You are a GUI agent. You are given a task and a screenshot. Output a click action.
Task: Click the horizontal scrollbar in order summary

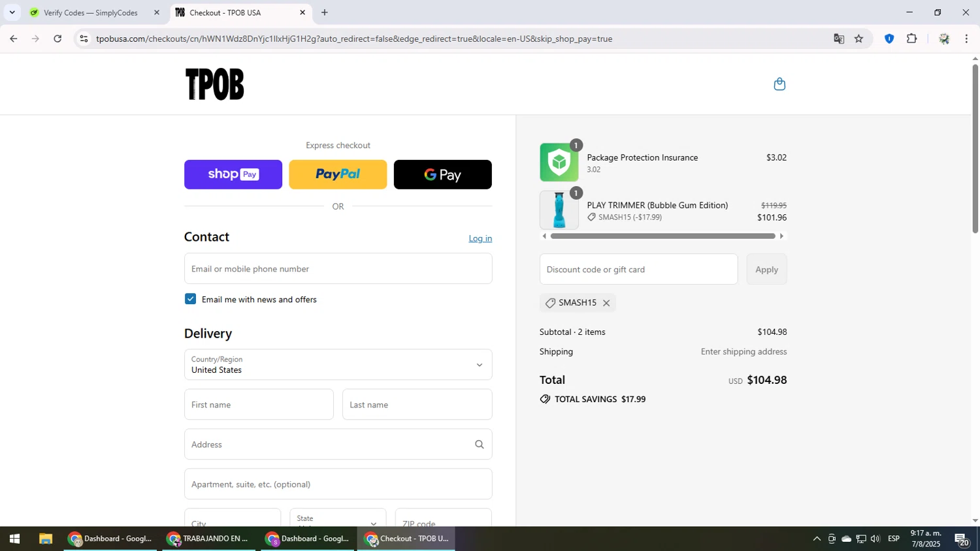tap(662, 236)
